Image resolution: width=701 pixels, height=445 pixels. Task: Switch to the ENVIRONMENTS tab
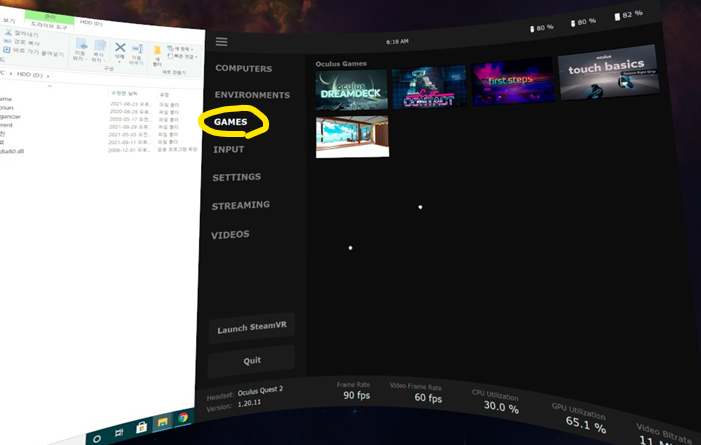tap(252, 95)
